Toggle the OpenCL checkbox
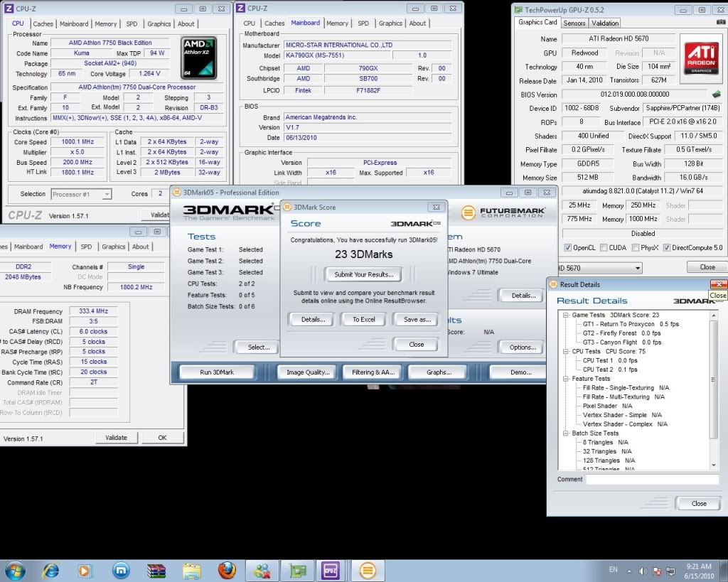Image resolution: width=728 pixels, height=582 pixels. pos(567,247)
